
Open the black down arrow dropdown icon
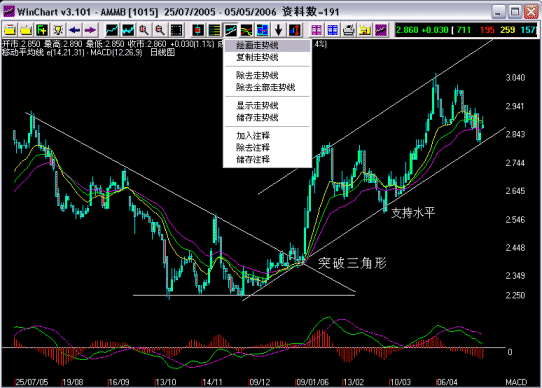click(x=279, y=30)
